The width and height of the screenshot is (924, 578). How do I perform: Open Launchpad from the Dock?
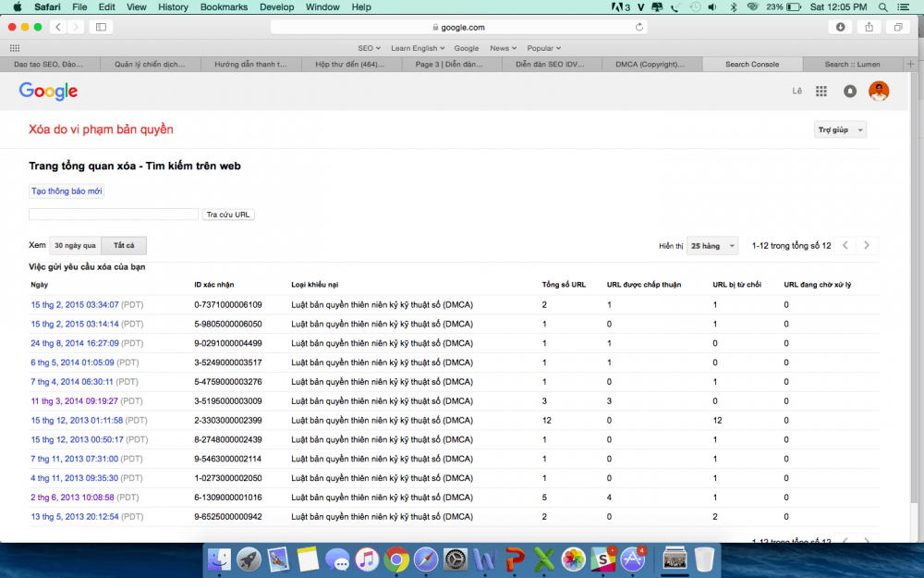click(249, 560)
